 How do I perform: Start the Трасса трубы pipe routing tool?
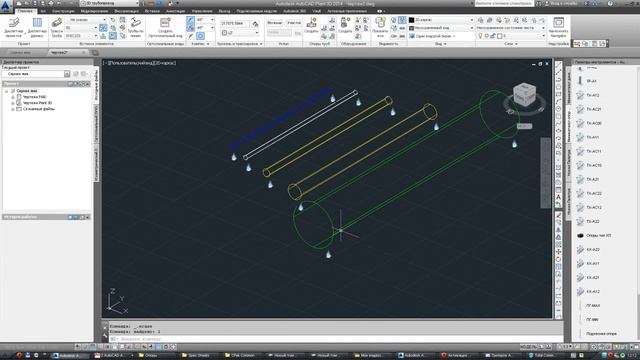(x=57, y=28)
